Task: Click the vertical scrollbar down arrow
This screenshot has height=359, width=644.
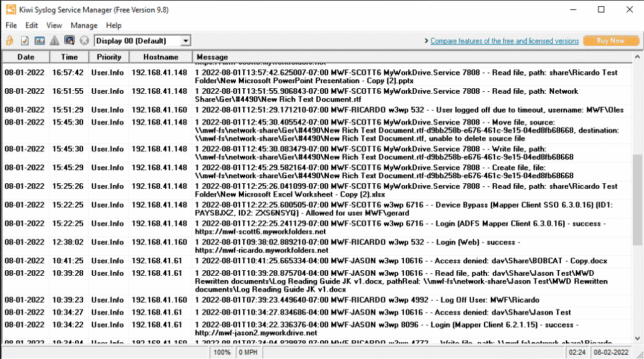Action: tap(637, 339)
